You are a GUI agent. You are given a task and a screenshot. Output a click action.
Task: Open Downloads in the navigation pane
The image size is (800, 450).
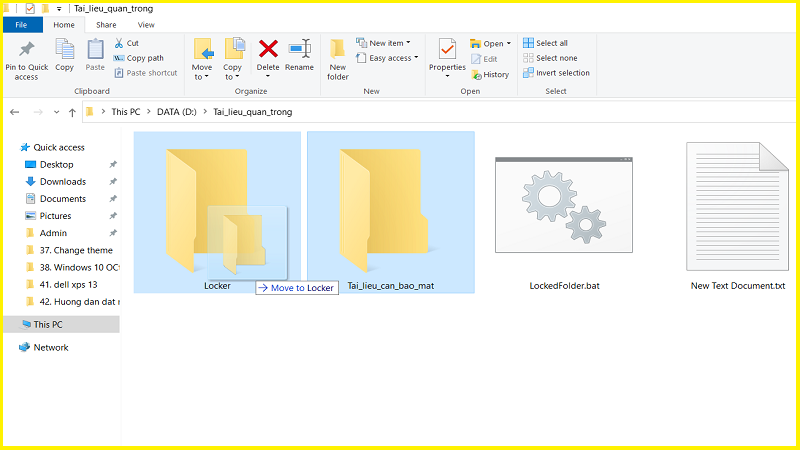[63, 182]
